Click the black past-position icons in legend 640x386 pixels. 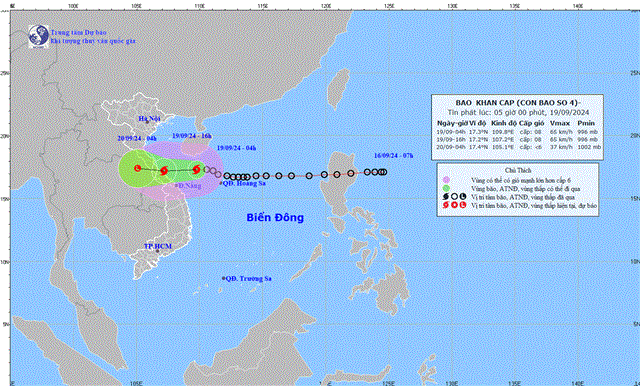click(x=454, y=197)
